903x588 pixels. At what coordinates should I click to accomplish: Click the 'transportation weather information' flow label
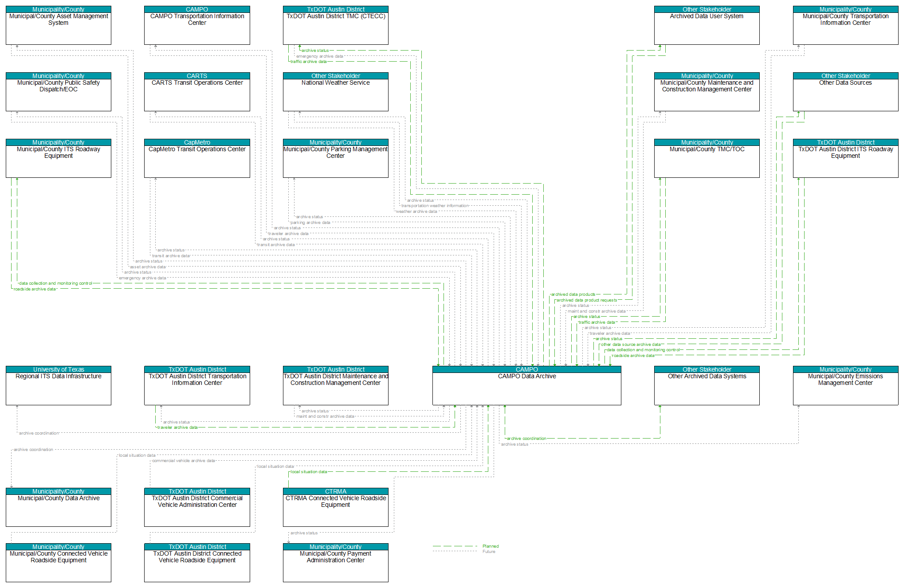[435, 206]
